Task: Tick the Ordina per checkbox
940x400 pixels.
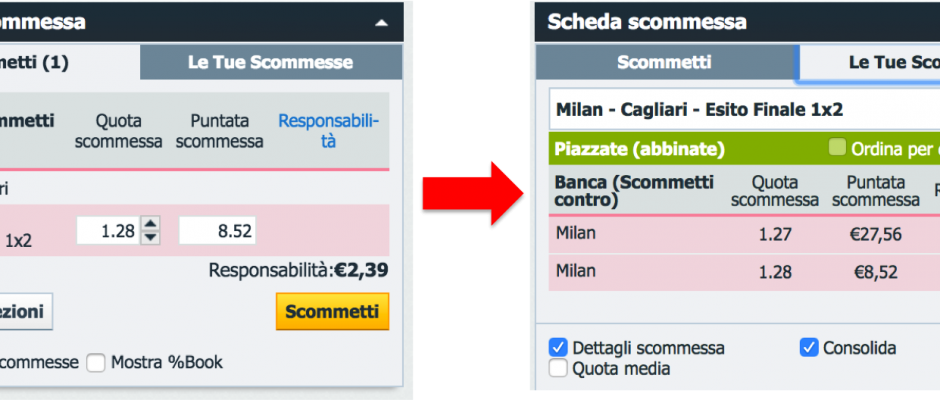Action: click(837, 149)
